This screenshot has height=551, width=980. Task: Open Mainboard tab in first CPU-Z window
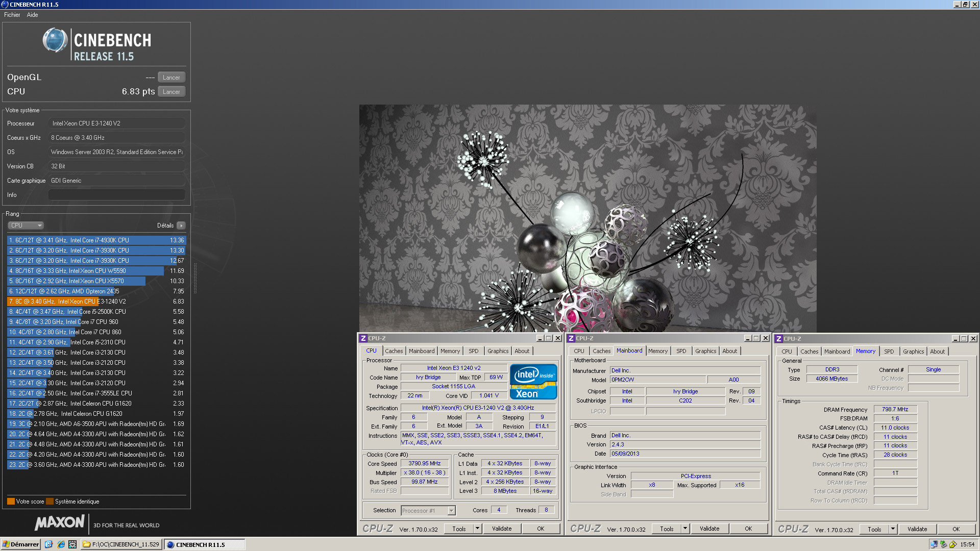tap(422, 351)
